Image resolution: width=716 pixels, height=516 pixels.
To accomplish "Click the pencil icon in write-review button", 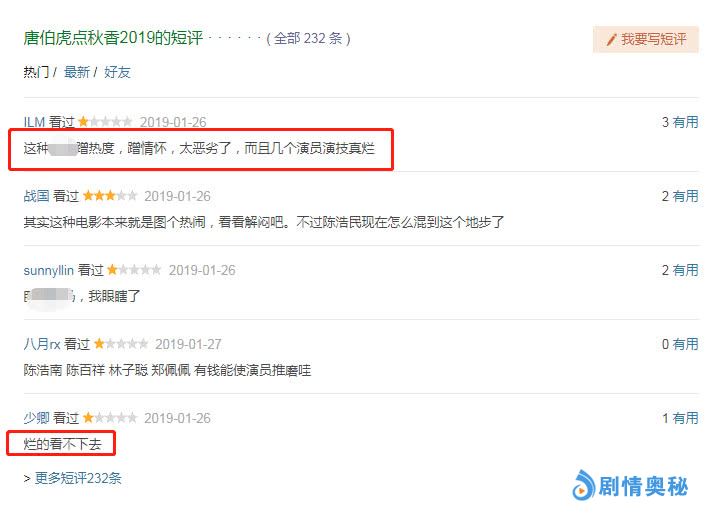I will (612, 40).
